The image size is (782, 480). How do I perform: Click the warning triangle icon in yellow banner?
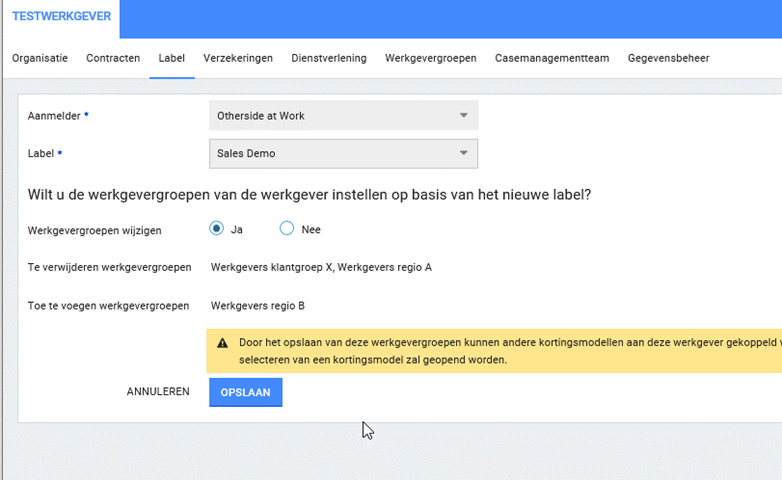click(222, 342)
